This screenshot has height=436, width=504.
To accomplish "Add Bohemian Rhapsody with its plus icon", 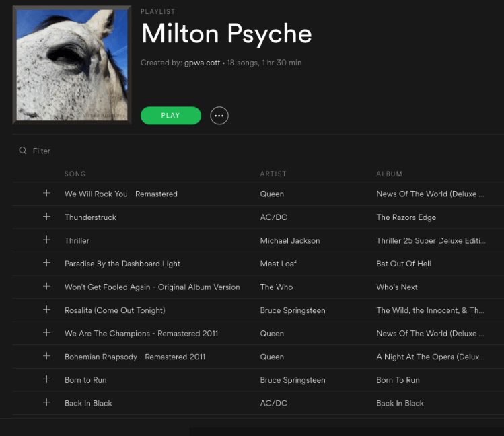I will coord(46,356).
